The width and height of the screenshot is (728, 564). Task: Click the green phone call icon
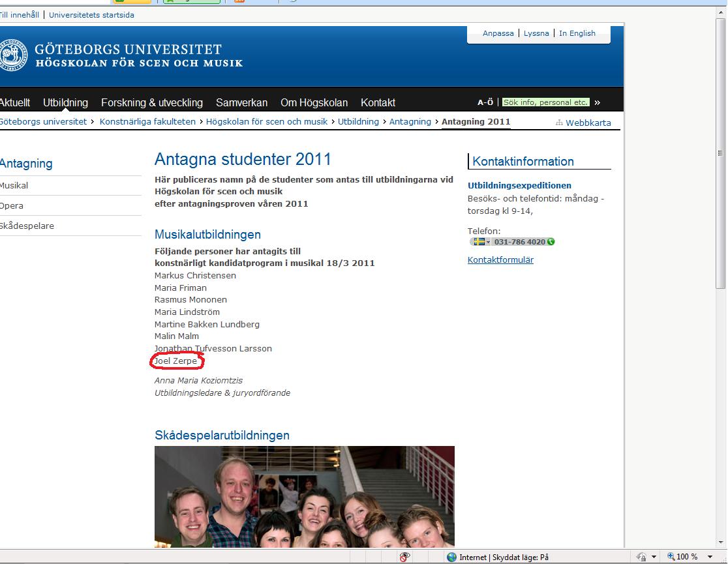pyautogui.click(x=551, y=242)
